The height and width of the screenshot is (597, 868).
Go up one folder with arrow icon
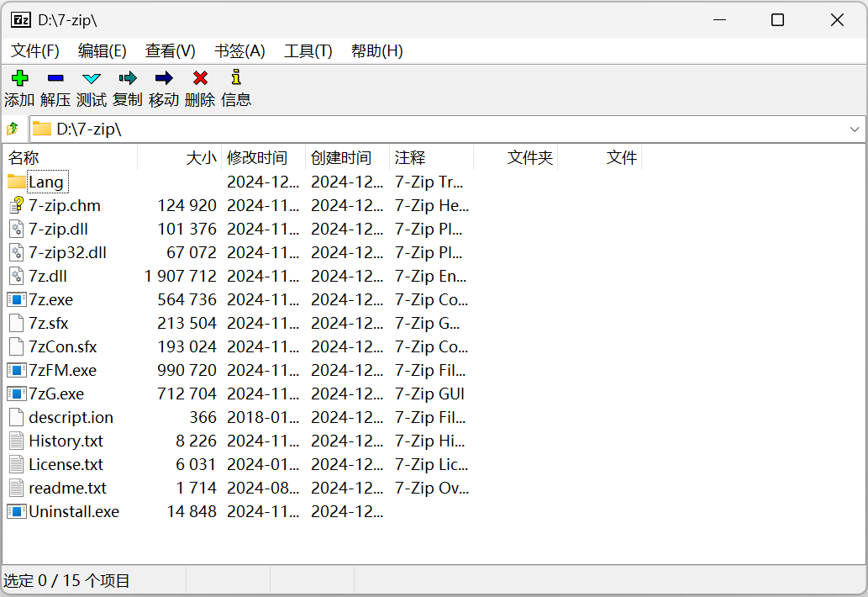pos(13,129)
